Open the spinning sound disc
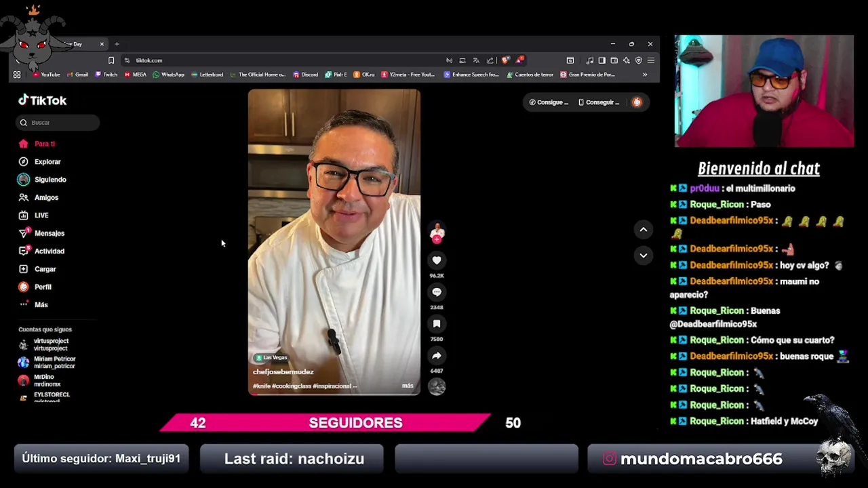Viewport: 868px width, 488px height. tap(437, 386)
